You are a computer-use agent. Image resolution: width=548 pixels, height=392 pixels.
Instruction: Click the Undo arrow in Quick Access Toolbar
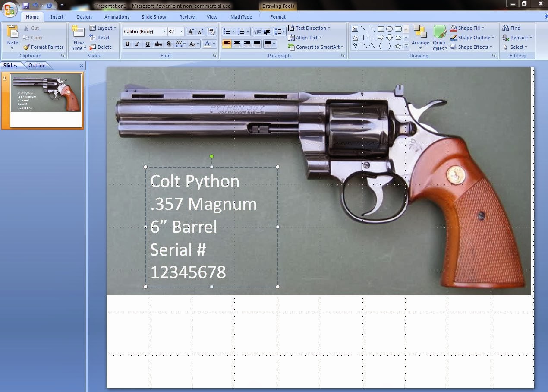coord(35,6)
